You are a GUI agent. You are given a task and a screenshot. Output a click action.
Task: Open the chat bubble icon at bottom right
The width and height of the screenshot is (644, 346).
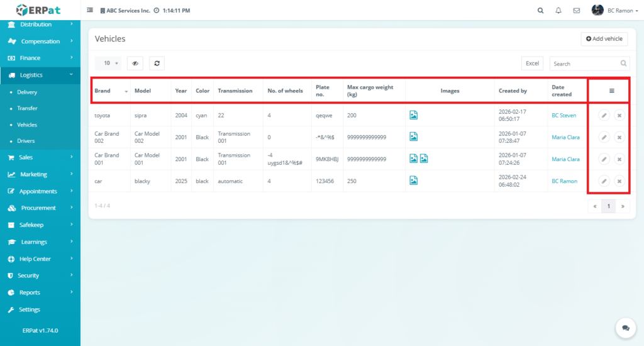coord(625,328)
